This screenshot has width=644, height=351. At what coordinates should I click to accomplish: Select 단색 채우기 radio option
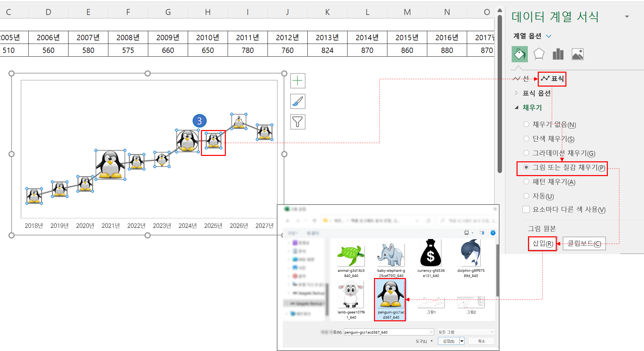526,139
